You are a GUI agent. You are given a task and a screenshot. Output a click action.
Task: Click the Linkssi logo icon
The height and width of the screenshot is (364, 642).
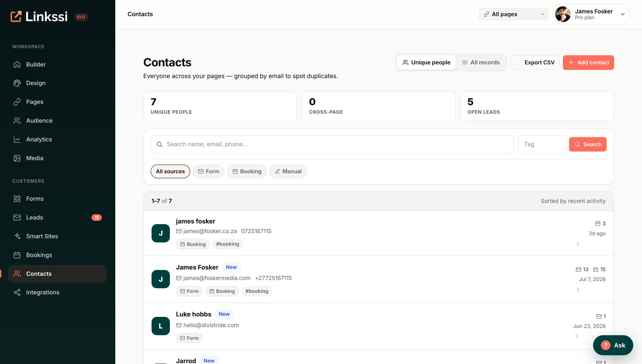pos(16,17)
